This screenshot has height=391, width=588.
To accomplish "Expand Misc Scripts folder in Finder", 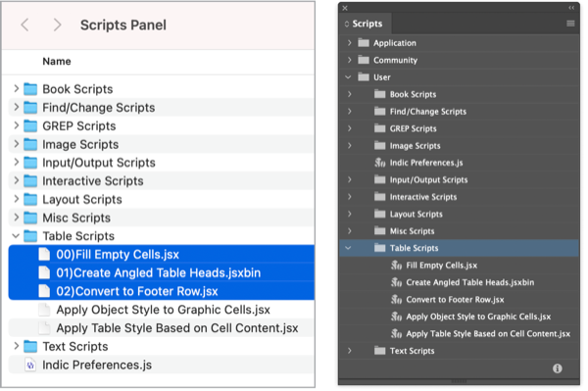I will coord(16,218).
